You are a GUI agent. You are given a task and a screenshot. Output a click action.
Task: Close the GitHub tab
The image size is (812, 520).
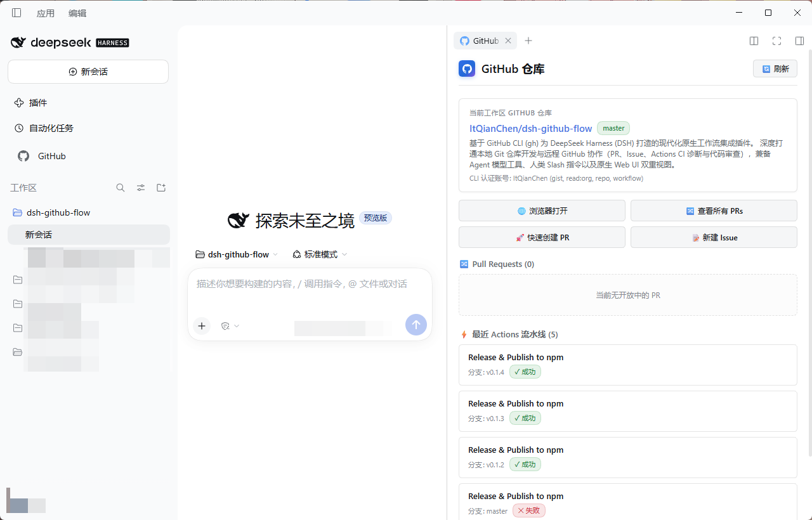(x=508, y=41)
